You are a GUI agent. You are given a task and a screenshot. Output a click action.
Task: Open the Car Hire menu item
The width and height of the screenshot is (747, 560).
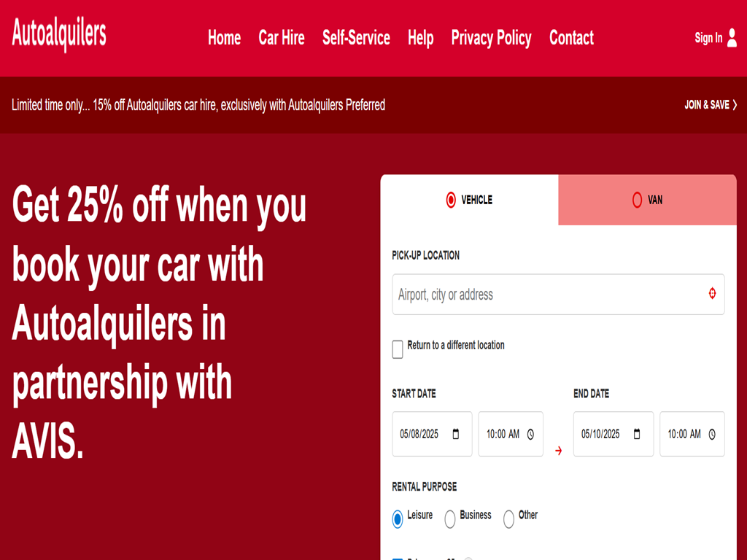(282, 38)
